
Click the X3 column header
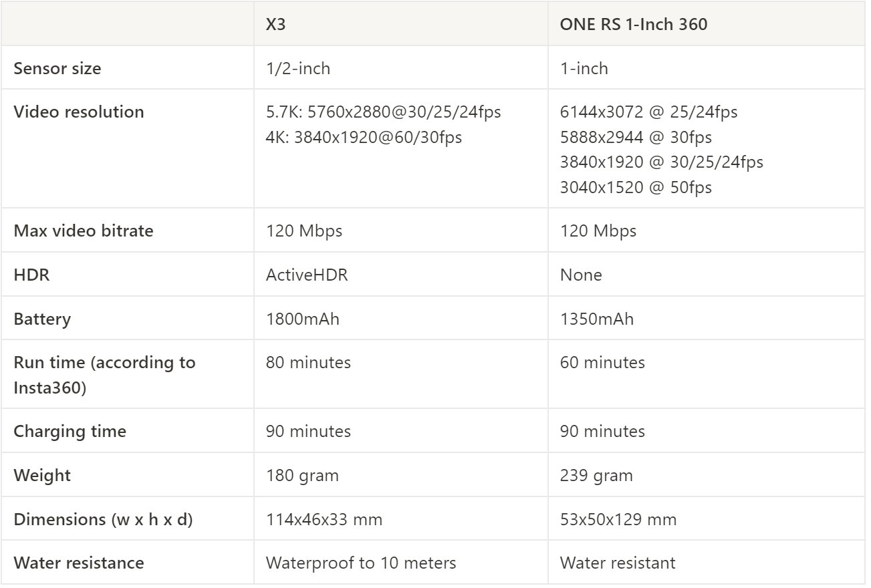275,24
